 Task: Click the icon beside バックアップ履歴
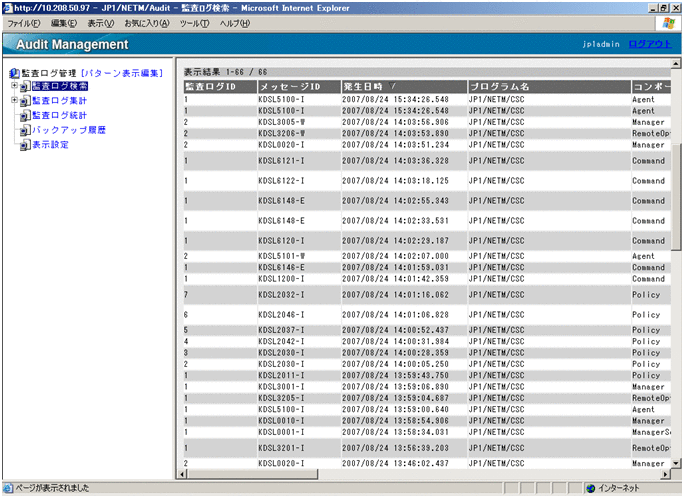(24, 130)
